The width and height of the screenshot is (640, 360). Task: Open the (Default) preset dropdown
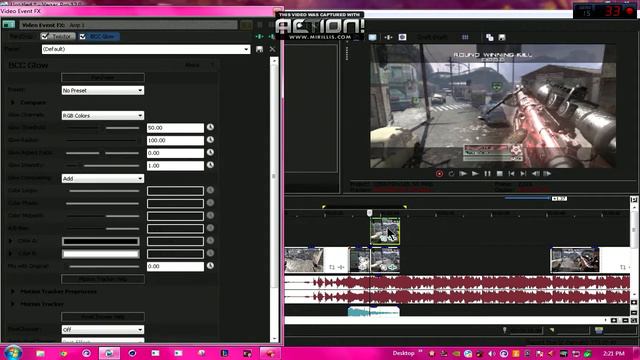pos(146,49)
